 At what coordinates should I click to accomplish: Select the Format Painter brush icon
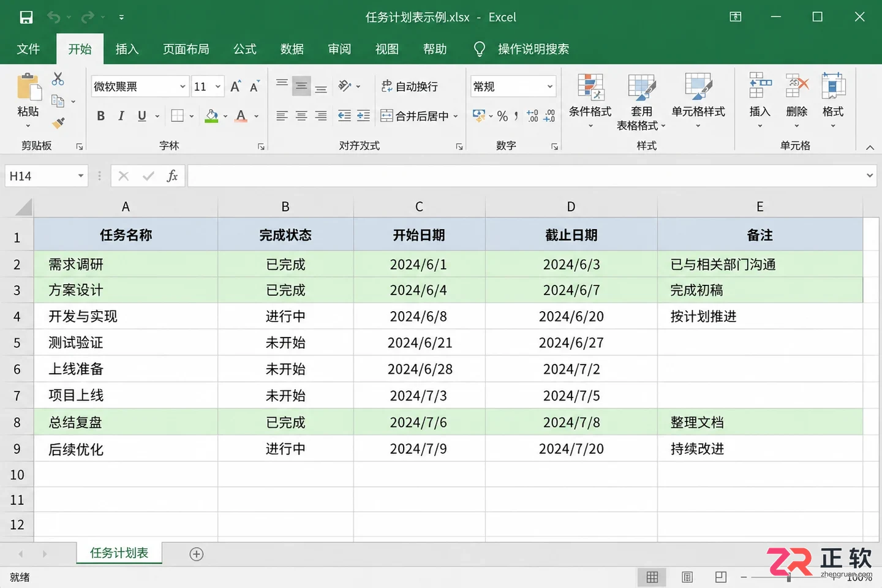(58, 123)
